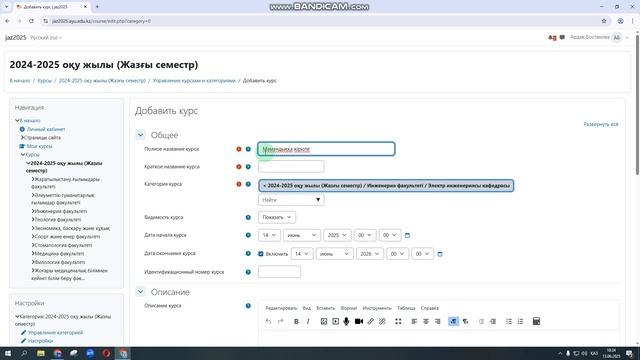Click the Redo icon in the editor

pos(280,322)
